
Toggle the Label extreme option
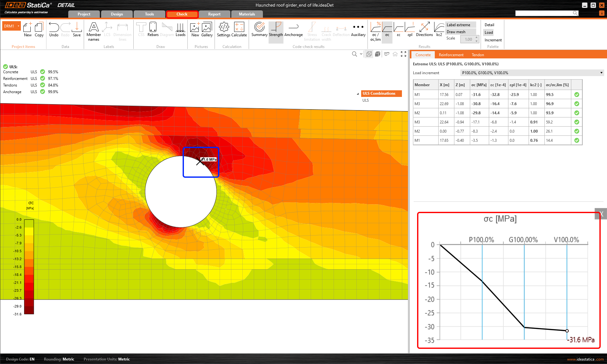(460, 25)
